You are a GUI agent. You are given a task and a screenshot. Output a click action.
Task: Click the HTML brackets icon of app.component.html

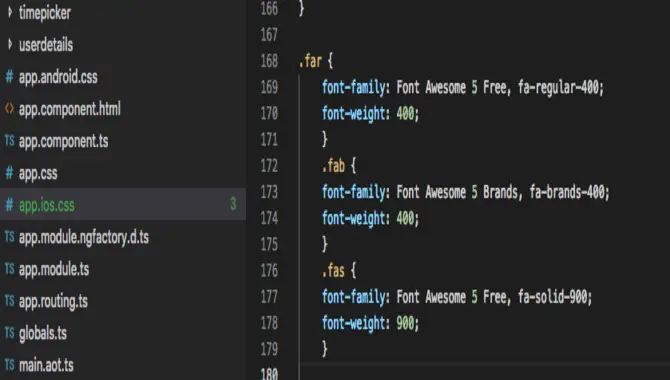pos(9,109)
